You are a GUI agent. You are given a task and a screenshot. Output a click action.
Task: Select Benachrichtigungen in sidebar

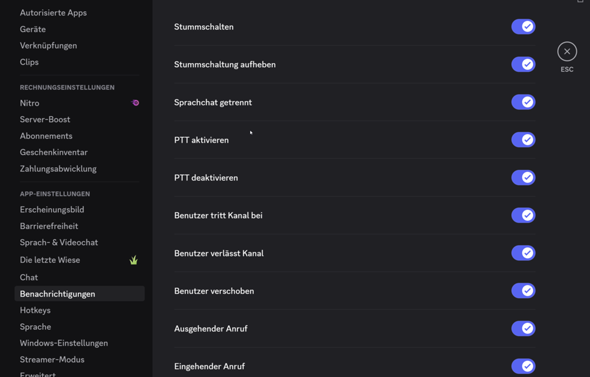click(79, 294)
